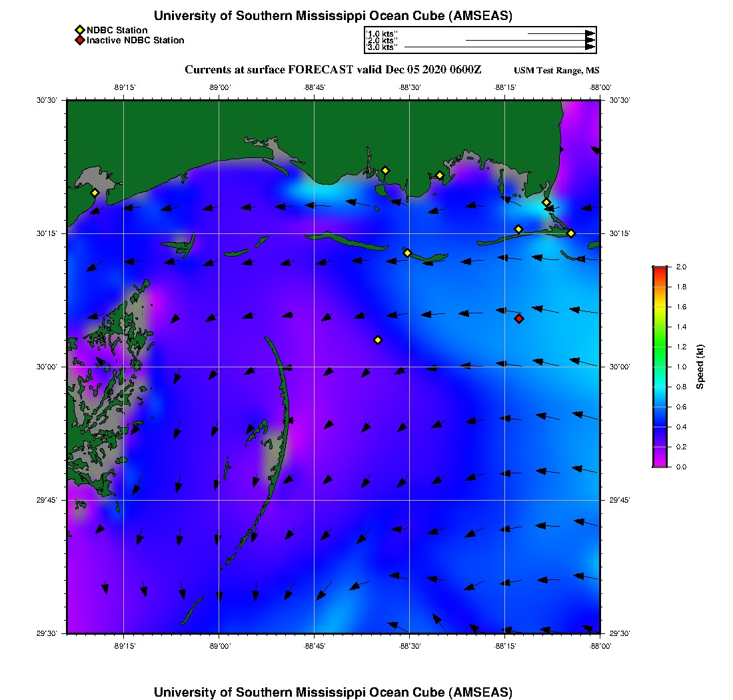This screenshot has height=700, width=733.
Task: Click the green 1.2 kt band on the colorbar
Action: tap(660, 347)
